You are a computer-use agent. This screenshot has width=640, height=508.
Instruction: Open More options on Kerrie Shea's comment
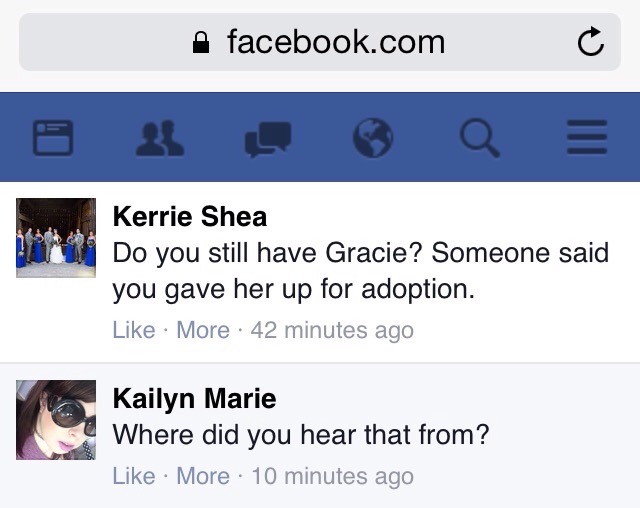pos(203,330)
